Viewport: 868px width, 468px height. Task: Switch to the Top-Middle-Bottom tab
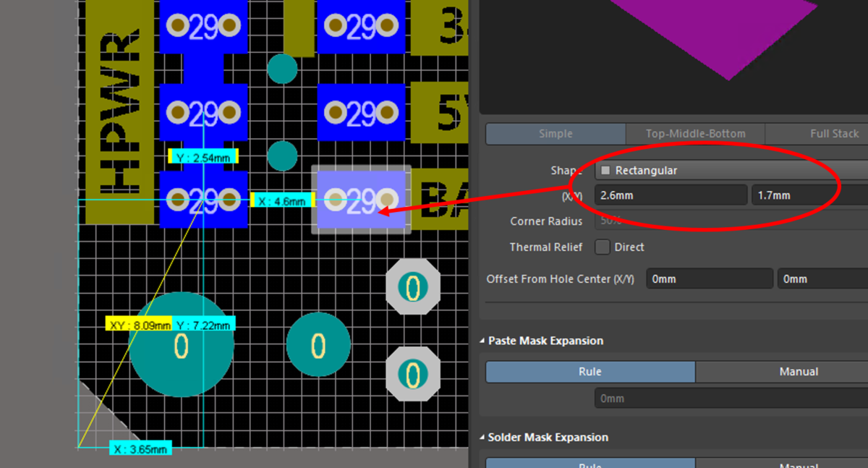[x=695, y=134]
